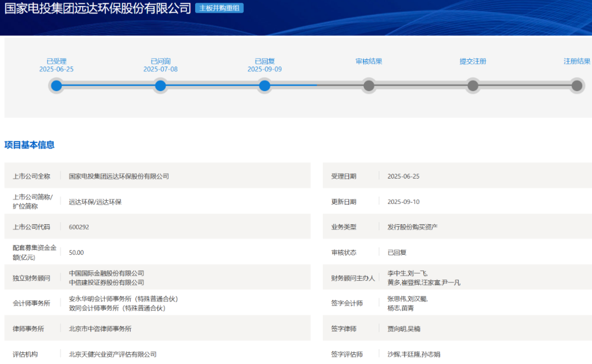Click the 主板并购重组 badge in header

click(219, 8)
